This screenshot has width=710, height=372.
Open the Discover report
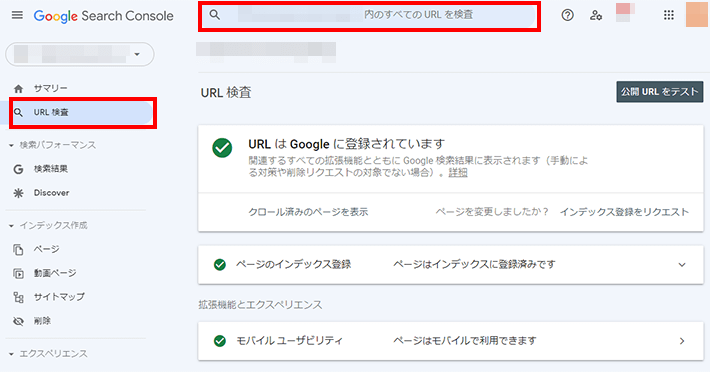tap(52, 193)
